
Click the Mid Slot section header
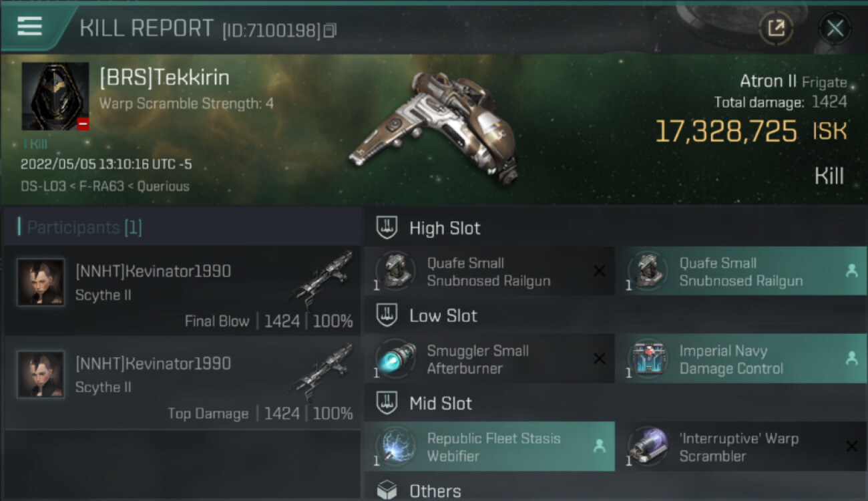coord(440,403)
